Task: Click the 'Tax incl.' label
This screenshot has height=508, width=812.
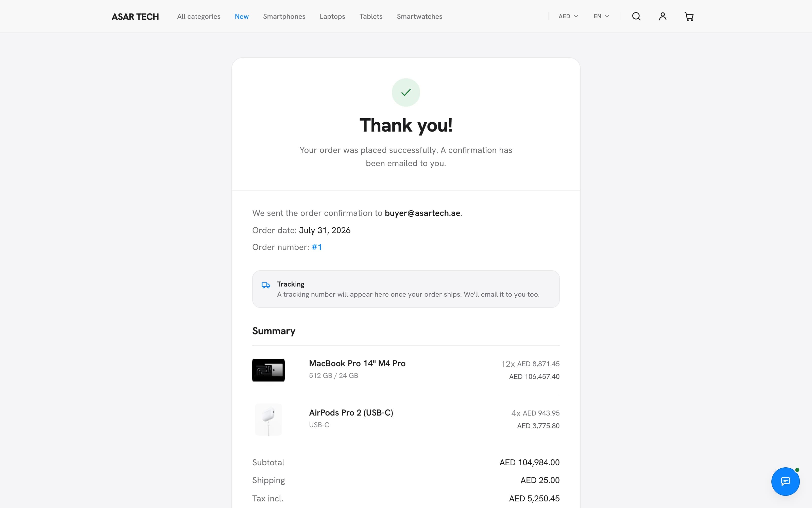Action: pyautogui.click(x=267, y=499)
